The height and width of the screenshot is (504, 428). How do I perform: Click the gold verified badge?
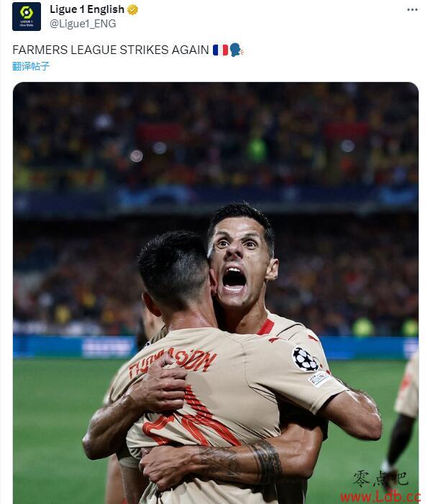[x=132, y=9]
